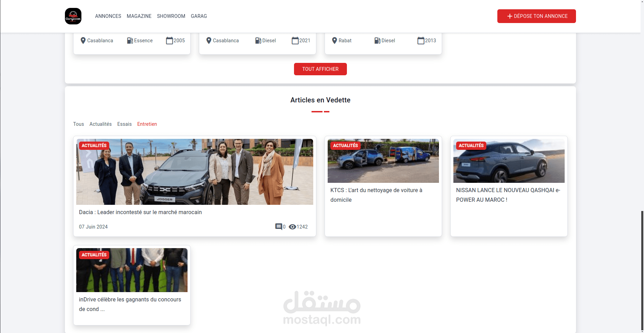644x333 pixels.
Task: Click the views eye icon beside 1242
Action: (x=292, y=227)
